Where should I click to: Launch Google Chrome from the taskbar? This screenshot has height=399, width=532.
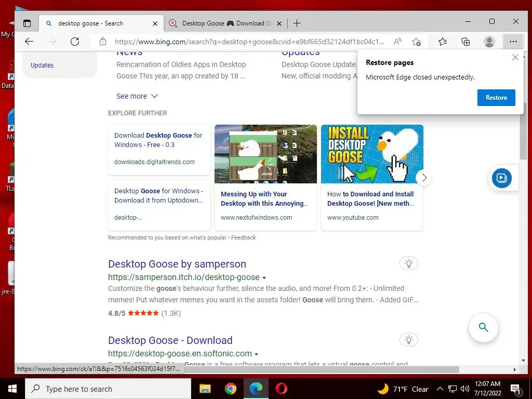tap(231, 389)
